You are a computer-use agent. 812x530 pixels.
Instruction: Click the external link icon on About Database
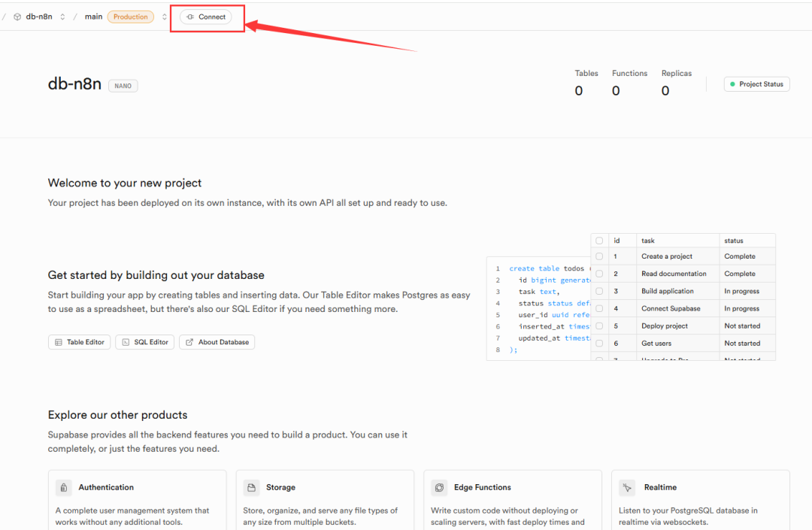coord(189,342)
